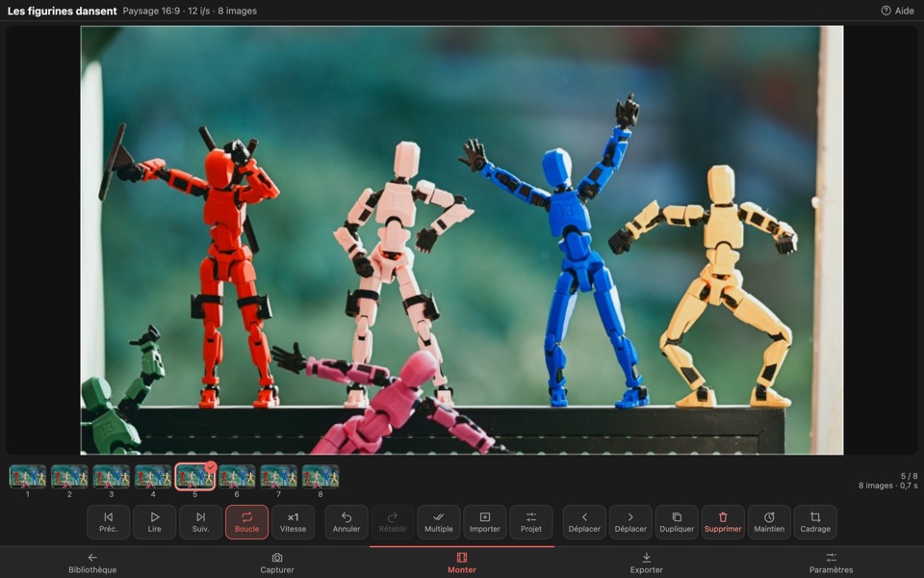This screenshot has height=578, width=924.
Task: Select frame thumbnail 7
Action: 279,477
